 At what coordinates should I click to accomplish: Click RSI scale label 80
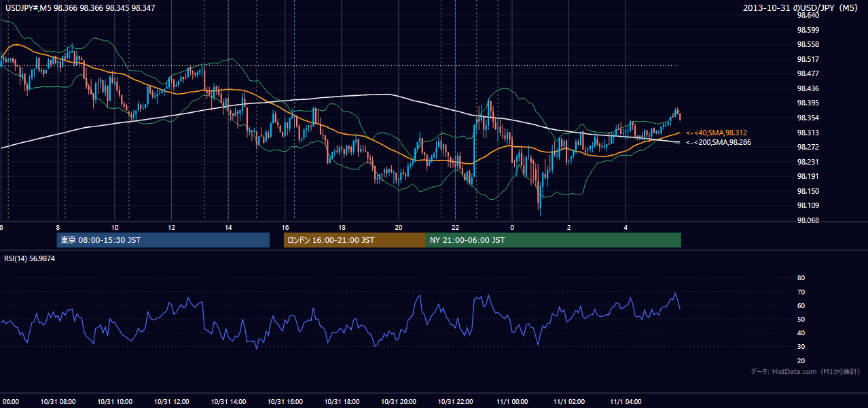pyautogui.click(x=801, y=278)
